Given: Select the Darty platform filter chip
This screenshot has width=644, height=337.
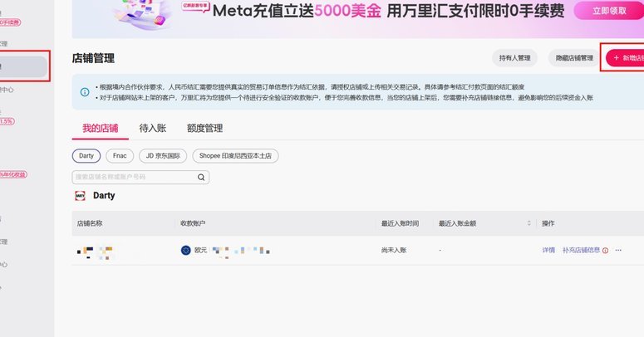Looking at the screenshot, I should coord(86,155).
